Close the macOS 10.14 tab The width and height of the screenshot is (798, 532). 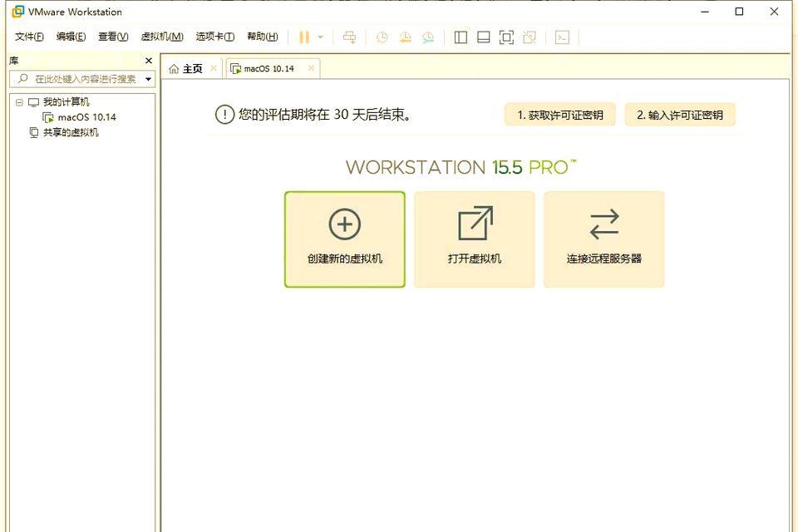pos(311,68)
